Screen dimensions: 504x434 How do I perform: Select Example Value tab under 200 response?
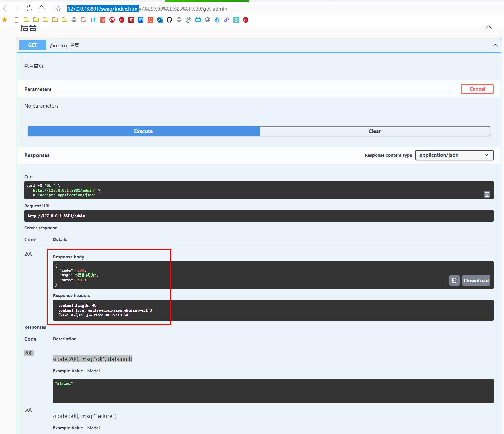(68, 371)
